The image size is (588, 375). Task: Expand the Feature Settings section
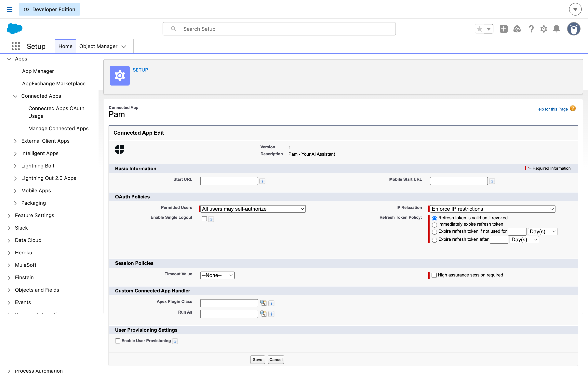point(9,216)
